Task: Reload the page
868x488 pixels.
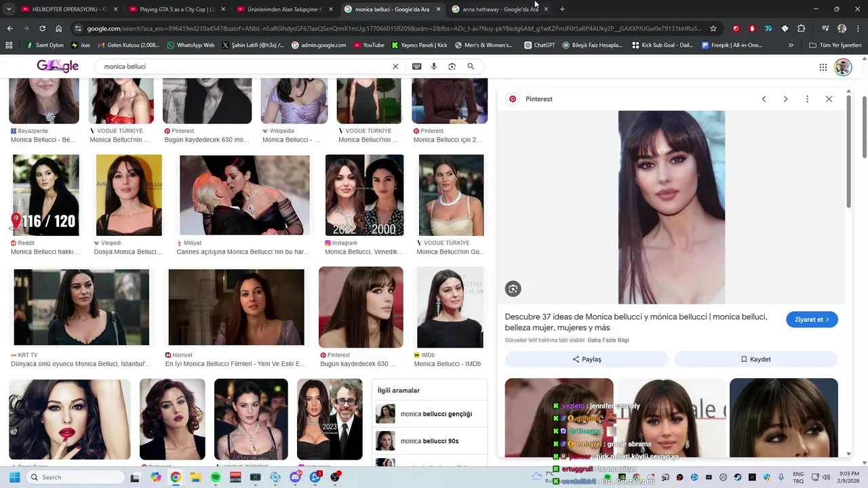Action: point(42,28)
